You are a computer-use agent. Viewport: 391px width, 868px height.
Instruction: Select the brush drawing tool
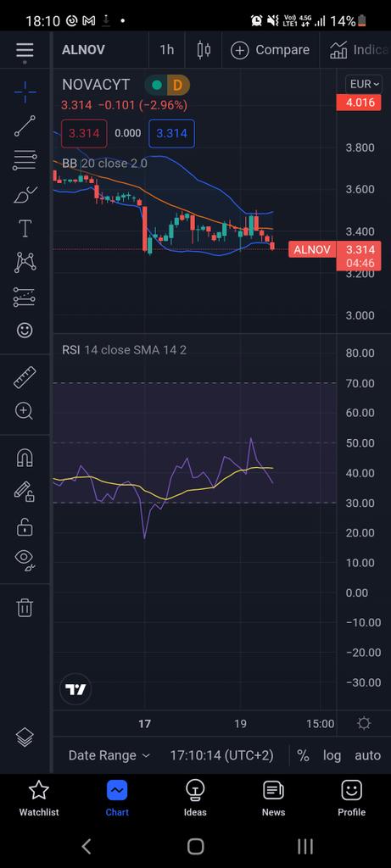(x=25, y=195)
